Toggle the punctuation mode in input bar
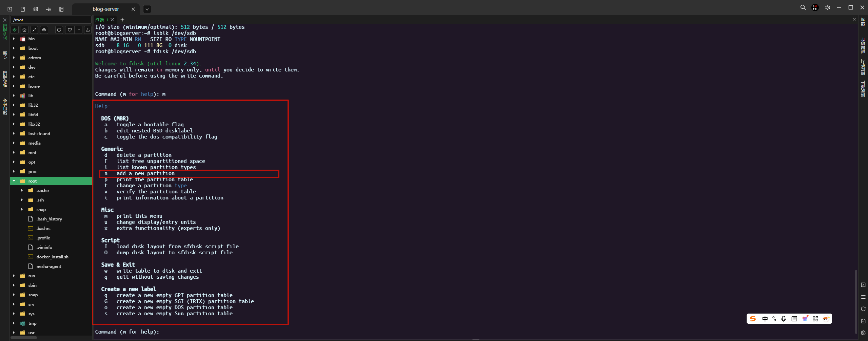This screenshot has width=868, height=341. tap(774, 319)
